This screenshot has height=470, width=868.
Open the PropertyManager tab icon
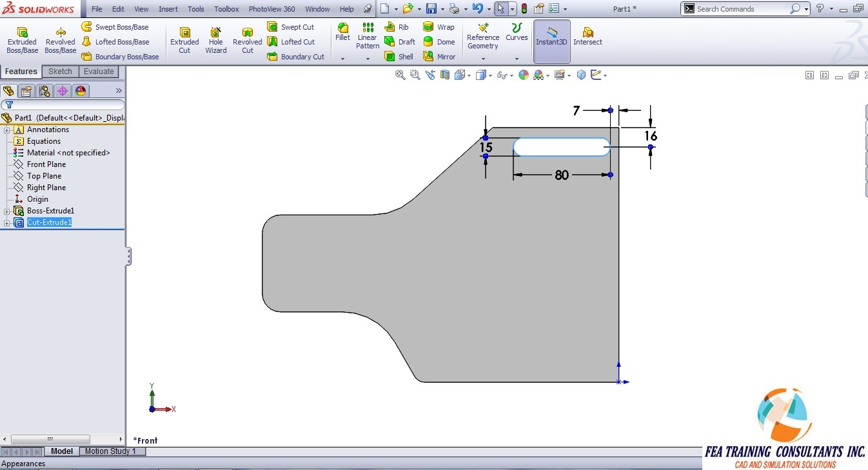click(x=26, y=91)
